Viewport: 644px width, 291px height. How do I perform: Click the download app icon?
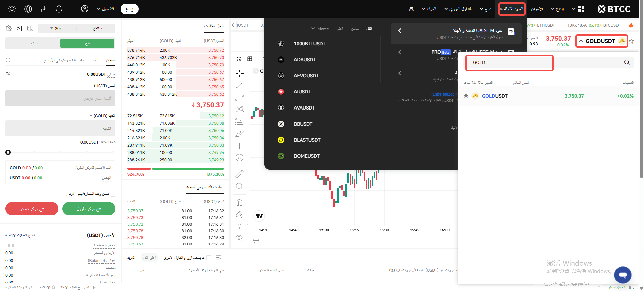click(44, 9)
